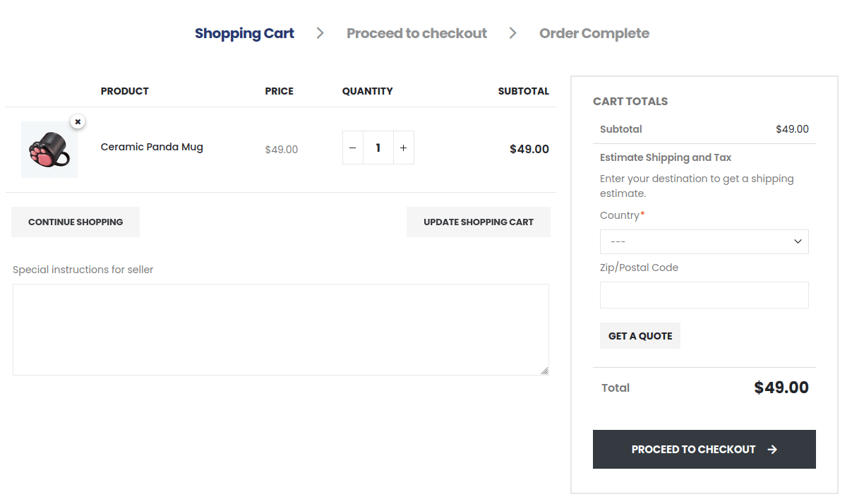Select the Shopping Cart step
The width and height of the screenshot is (852, 504).
244,33
